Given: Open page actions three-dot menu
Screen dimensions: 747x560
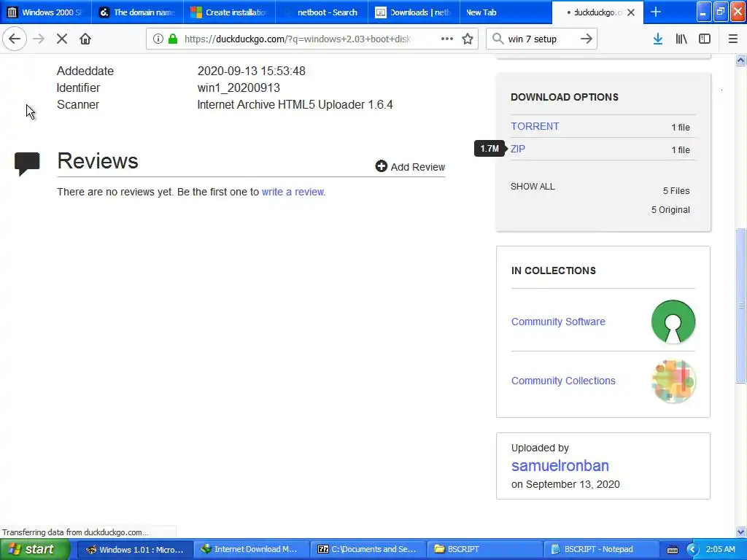Looking at the screenshot, I should point(447,39).
